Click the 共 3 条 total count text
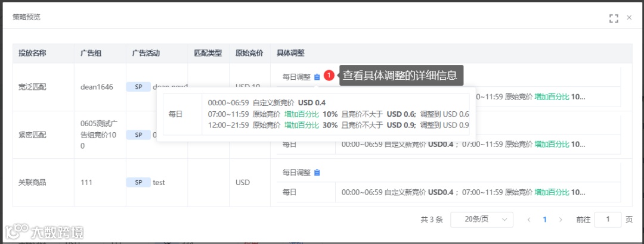The width and height of the screenshot is (644, 244). pyautogui.click(x=432, y=220)
